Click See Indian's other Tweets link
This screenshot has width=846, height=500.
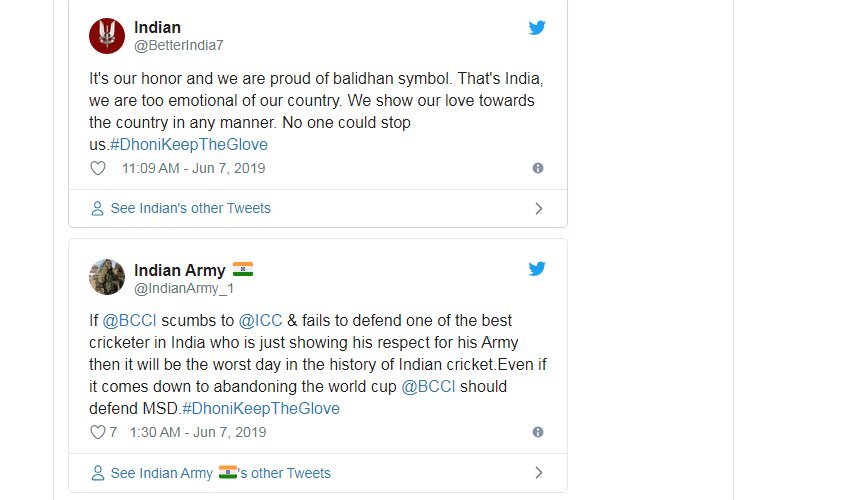[190, 209]
